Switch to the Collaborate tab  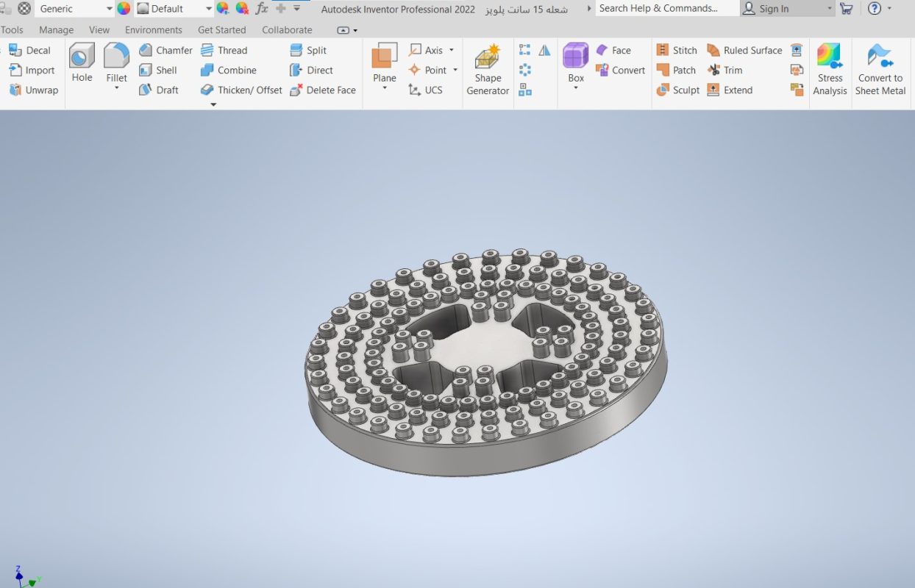287,30
